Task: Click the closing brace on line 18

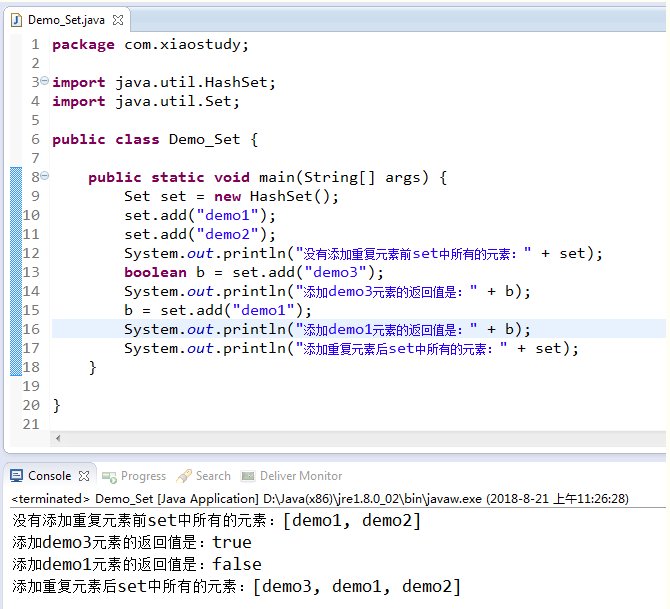Action: point(92,368)
